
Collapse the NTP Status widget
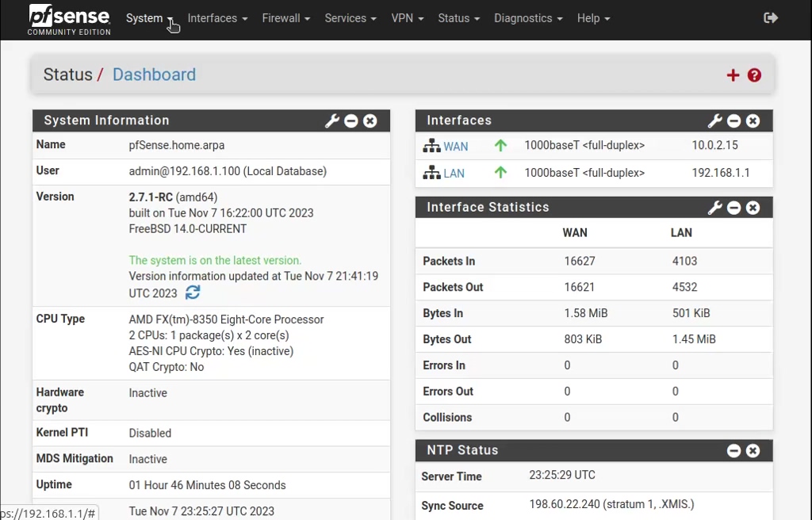click(x=733, y=450)
